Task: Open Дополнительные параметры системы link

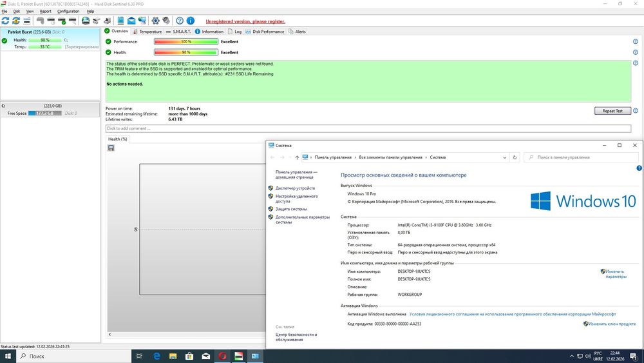Action: (x=302, y=219)
